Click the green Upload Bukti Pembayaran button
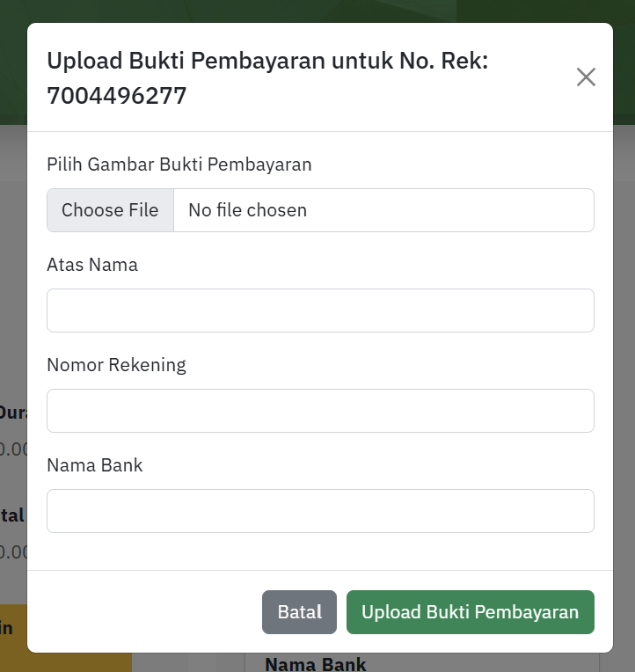635x672 pixels. (471, 612)
